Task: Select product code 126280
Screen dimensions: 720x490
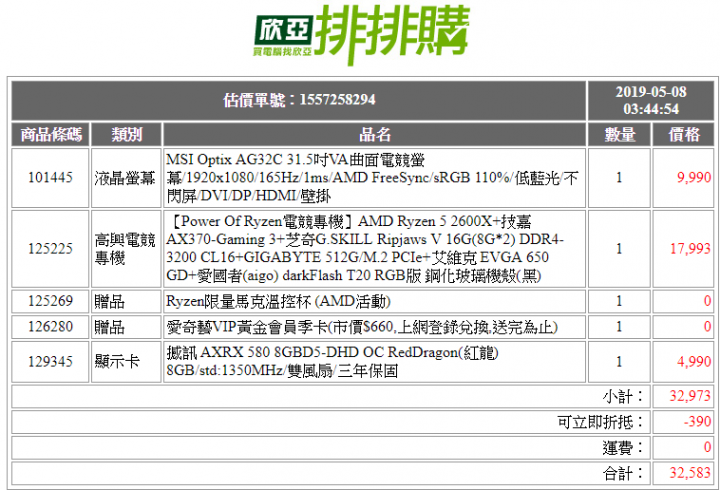Action: pos(51,327)
